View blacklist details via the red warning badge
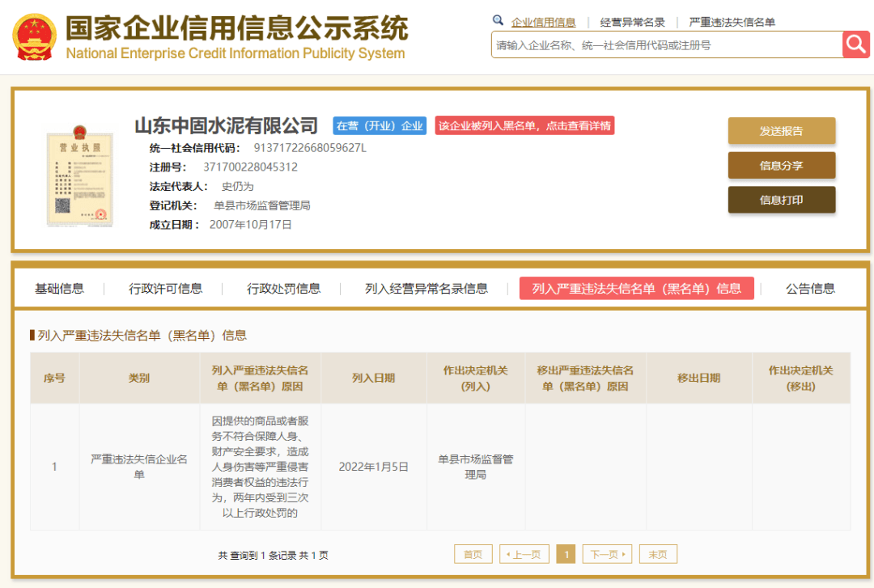This screenshot has width=874, height=588. (524, 126)
